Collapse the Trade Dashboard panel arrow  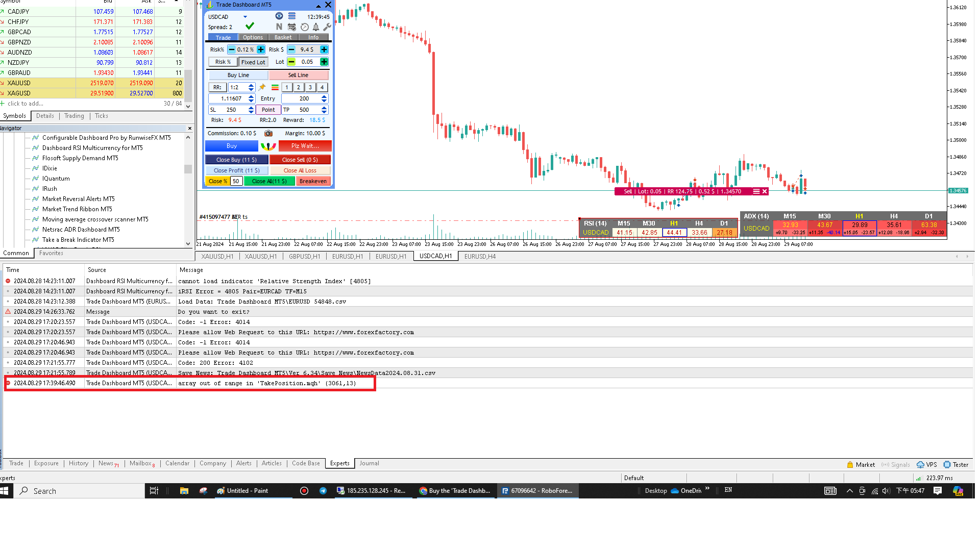click(318, 5)
